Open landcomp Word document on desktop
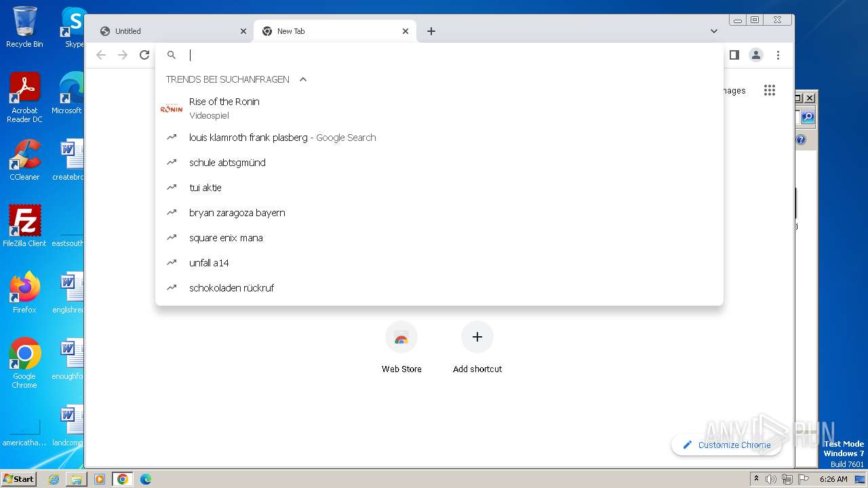 tap(68, 426)
